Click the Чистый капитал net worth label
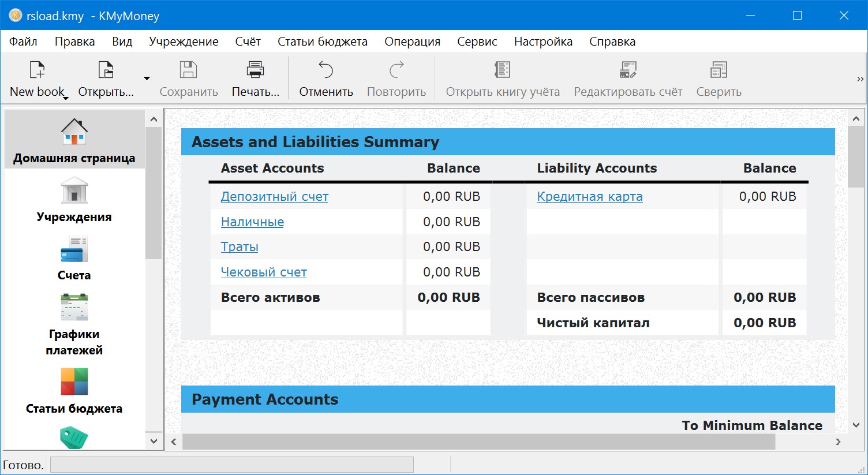Image resolution: width=868 pixels, height=475 pixels. pos(593,323)
